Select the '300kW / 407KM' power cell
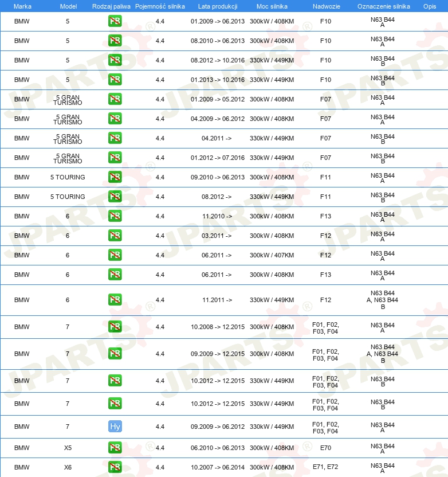Screen dimensions: 448x477 point(272,255)
